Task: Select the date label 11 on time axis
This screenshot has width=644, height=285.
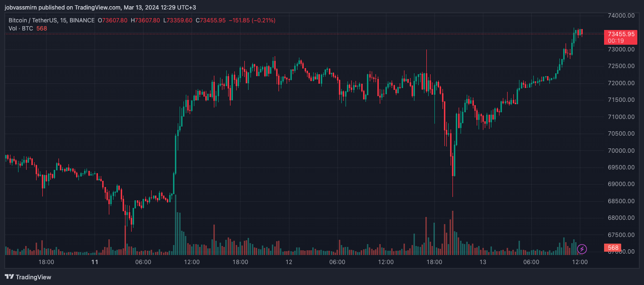Action: coord(95,262)
